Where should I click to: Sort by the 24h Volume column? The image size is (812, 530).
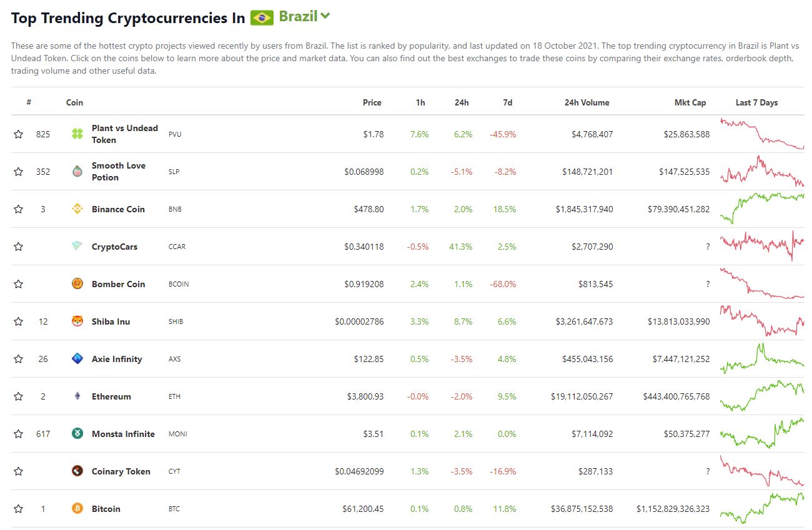point(587,102)
